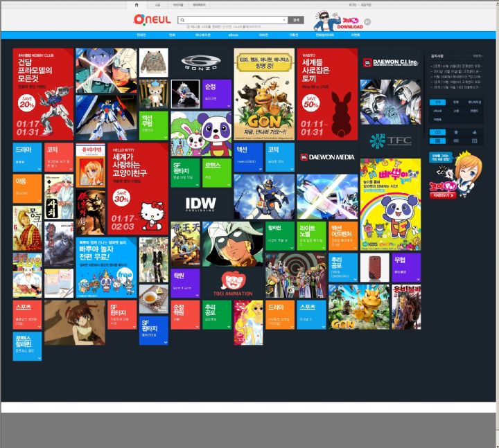Open the last notice in sidebar list
This screenshot has height=448, width=499.
455,87
